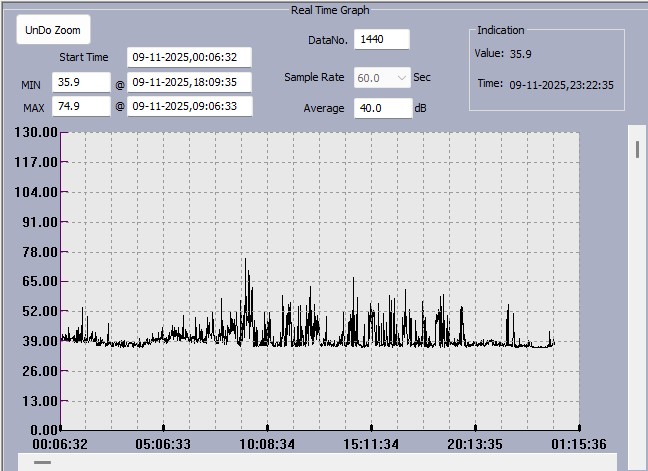This screenshot has width=648, height=471.
Task: Click the MAX timestamp field
Action: click(x=189, y=106)
